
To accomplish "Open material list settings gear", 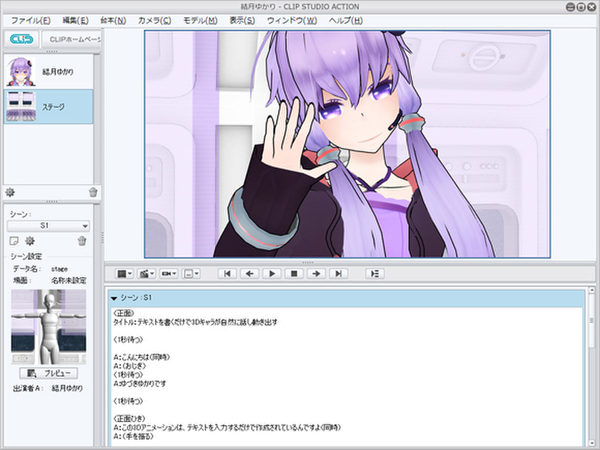I will tap(10, 192).
